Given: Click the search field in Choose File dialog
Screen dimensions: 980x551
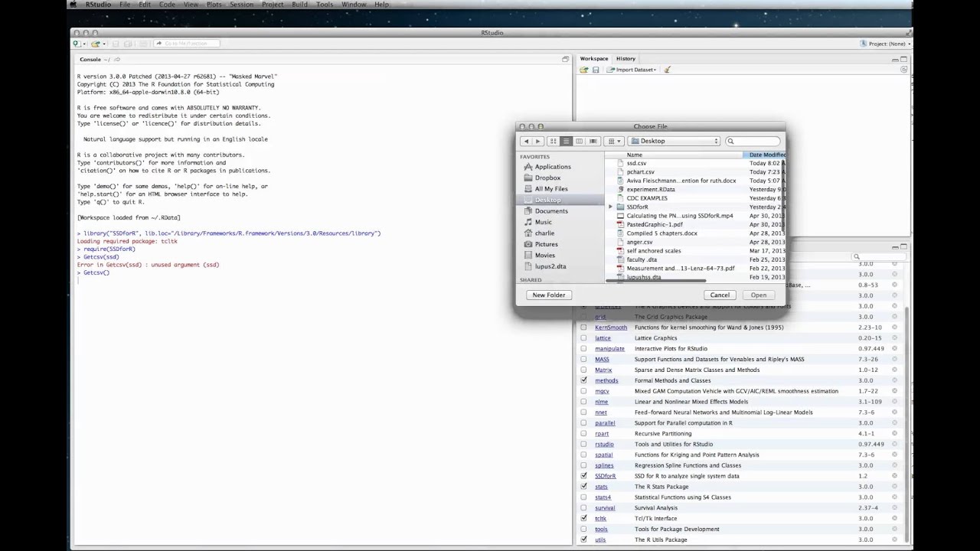Looking at the screenshot, I should click(753, 141).
